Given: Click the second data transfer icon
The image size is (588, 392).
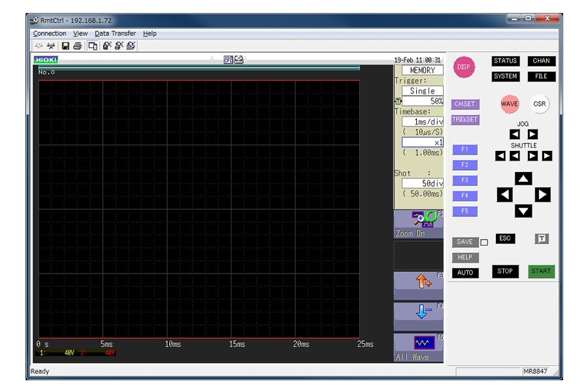Looking at the screenshot, I should [119, 46].
